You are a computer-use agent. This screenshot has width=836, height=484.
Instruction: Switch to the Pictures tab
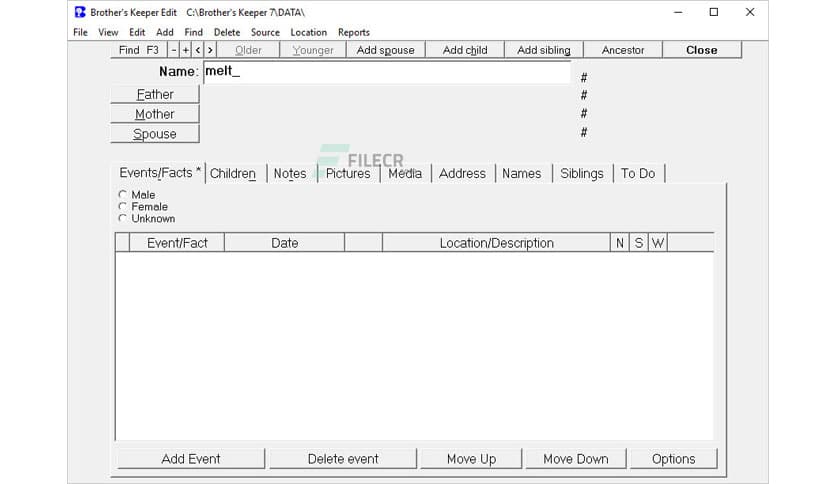click(348, 173)
